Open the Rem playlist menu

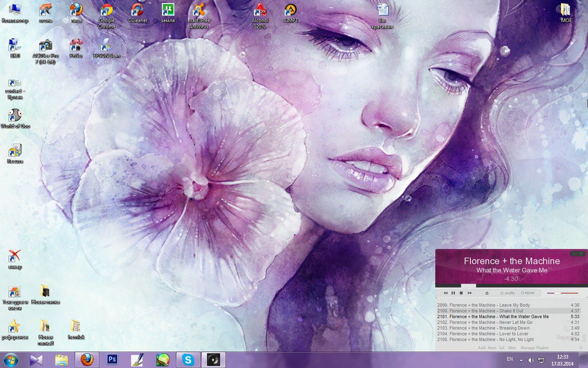492,348
